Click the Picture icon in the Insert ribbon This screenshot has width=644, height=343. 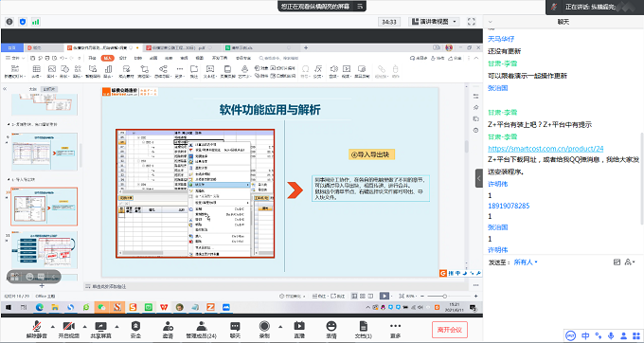pyautogui.click(x=52, y=71)
